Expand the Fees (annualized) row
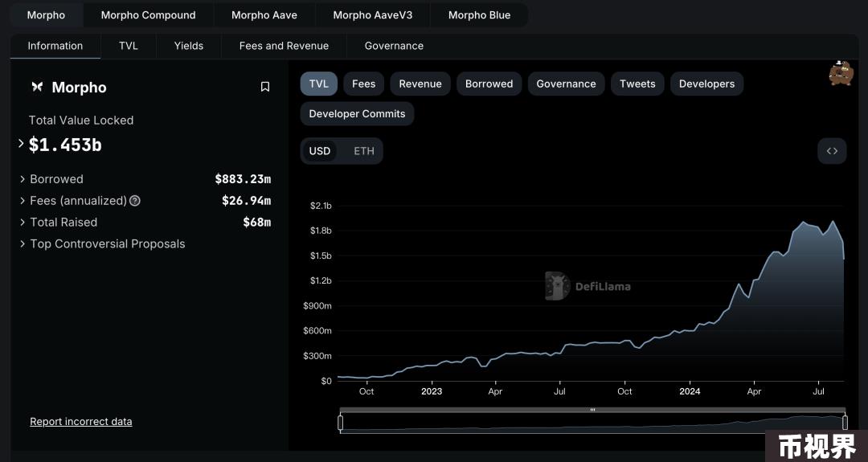 [x=23, y=201]
